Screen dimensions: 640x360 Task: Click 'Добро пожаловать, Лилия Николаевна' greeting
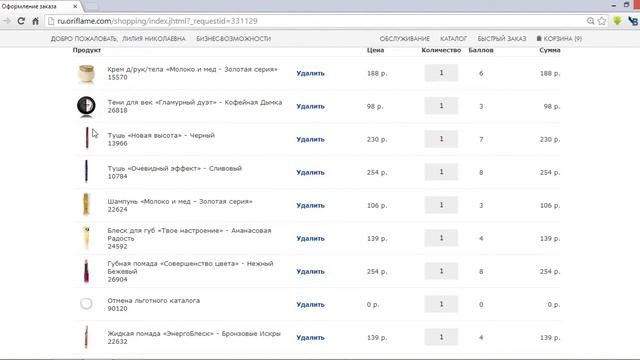click(118, 39)
